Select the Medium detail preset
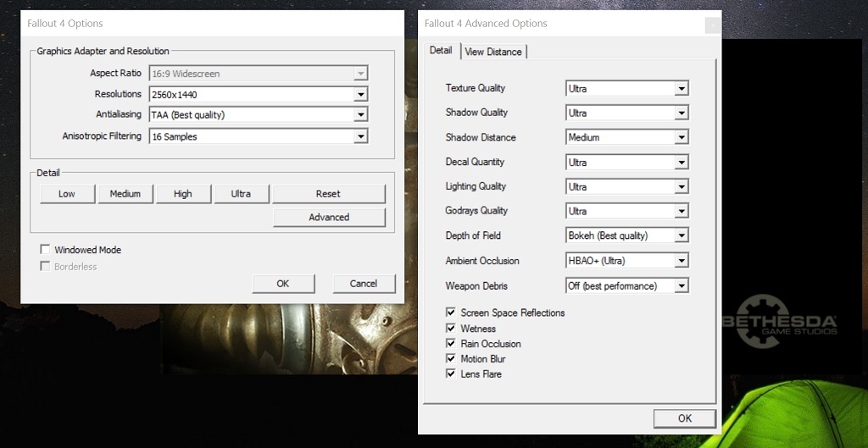 click(125, 194)
